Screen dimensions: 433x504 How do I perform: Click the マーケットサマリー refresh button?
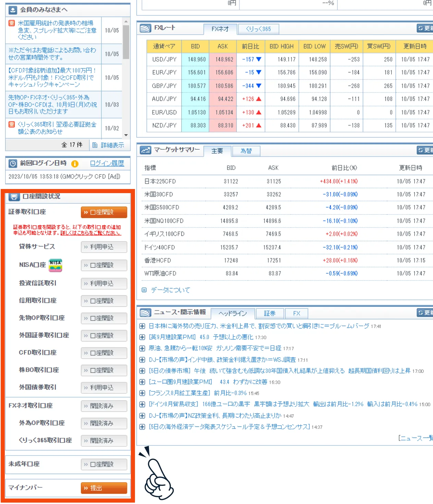[x=425, y=150]
